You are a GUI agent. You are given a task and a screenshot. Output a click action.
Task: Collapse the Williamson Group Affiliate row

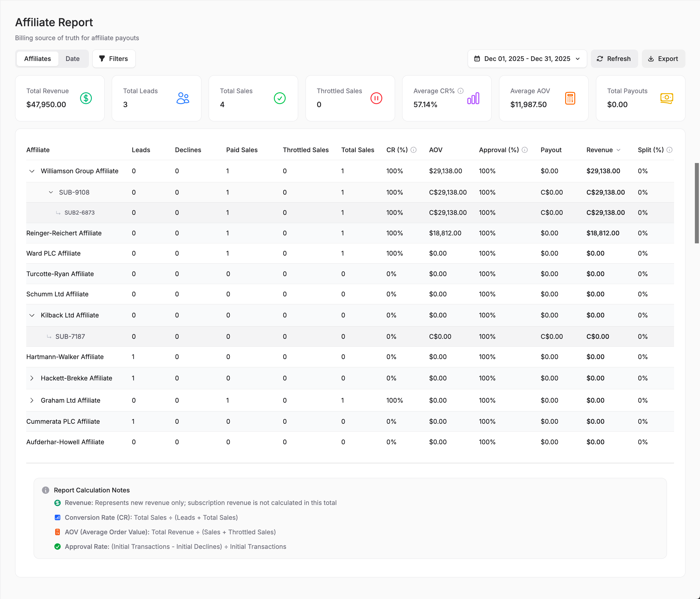click(32, 171)
